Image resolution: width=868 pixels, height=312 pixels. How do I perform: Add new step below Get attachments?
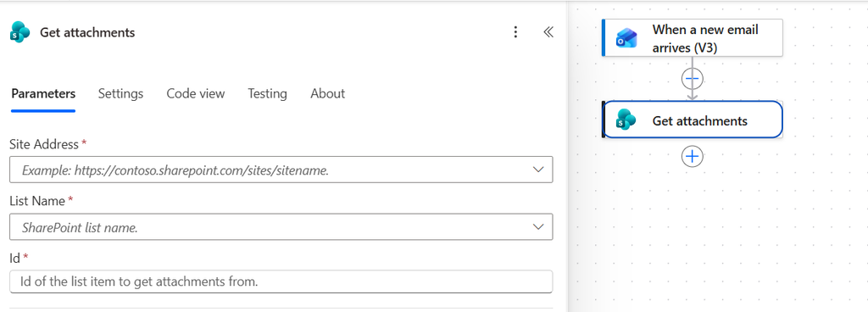point(692,157)
